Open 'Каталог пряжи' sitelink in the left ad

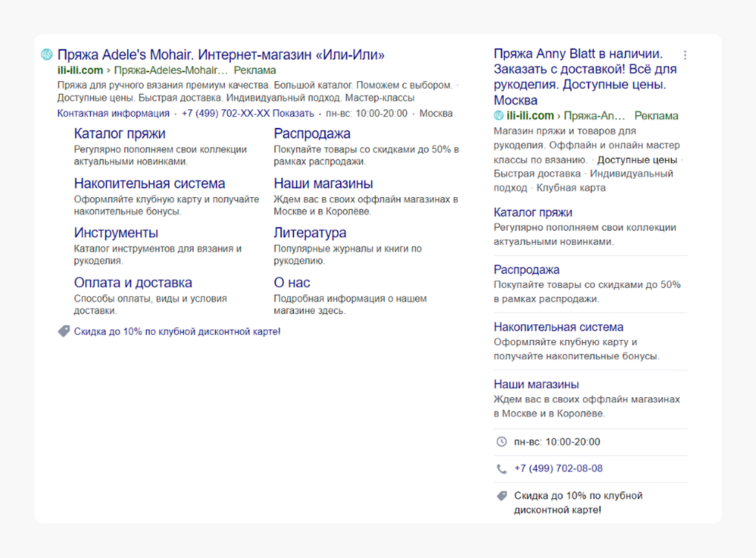coord(120,133)
